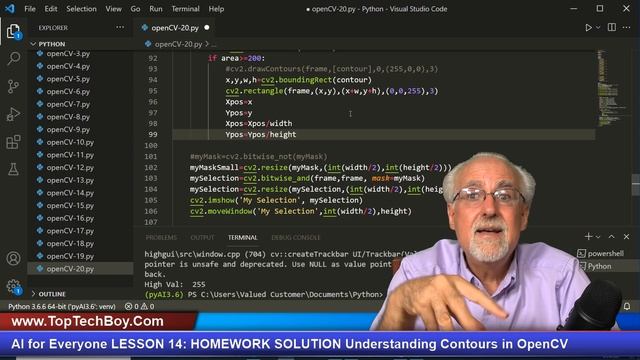This screenshot has width=640, height=360.
Task: Click the VS Code logo icon
Action: point(9,9)
